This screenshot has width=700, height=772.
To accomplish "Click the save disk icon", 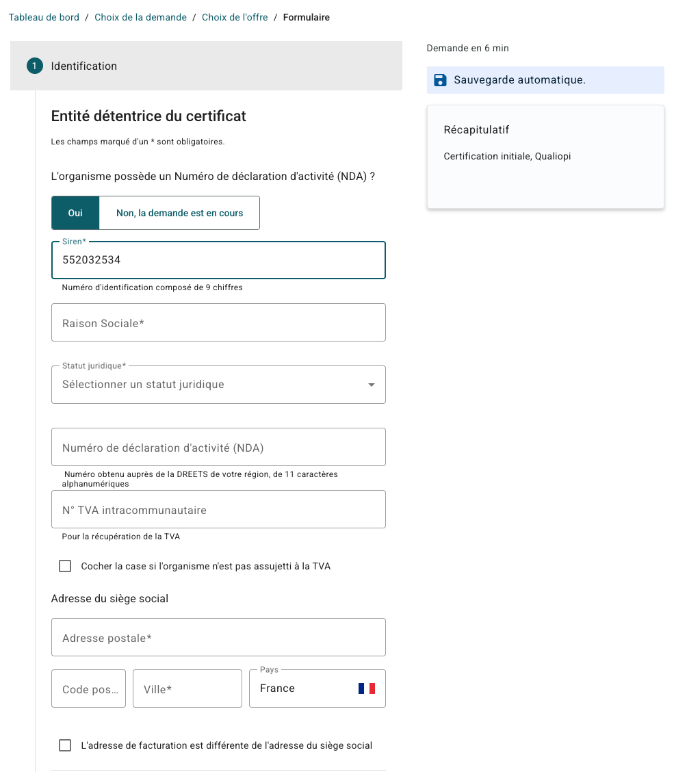I will coord(440,80).
